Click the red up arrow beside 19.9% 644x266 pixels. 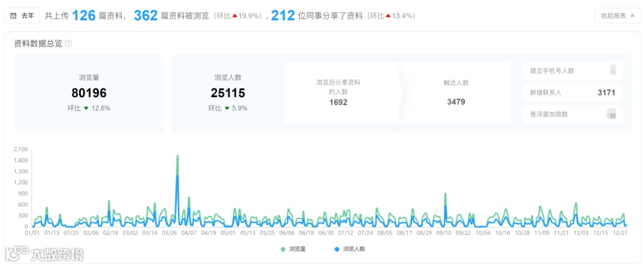(x=235, y=16)
